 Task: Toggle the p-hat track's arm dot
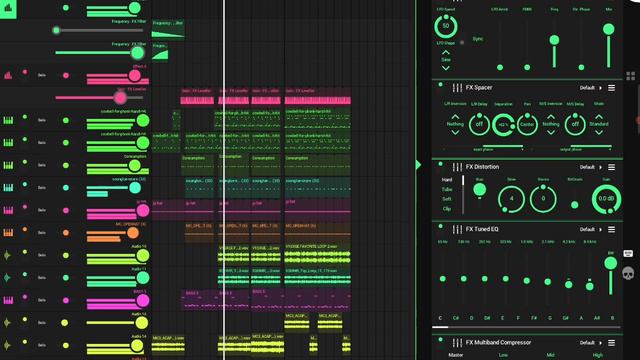click(x=66, y=211)
